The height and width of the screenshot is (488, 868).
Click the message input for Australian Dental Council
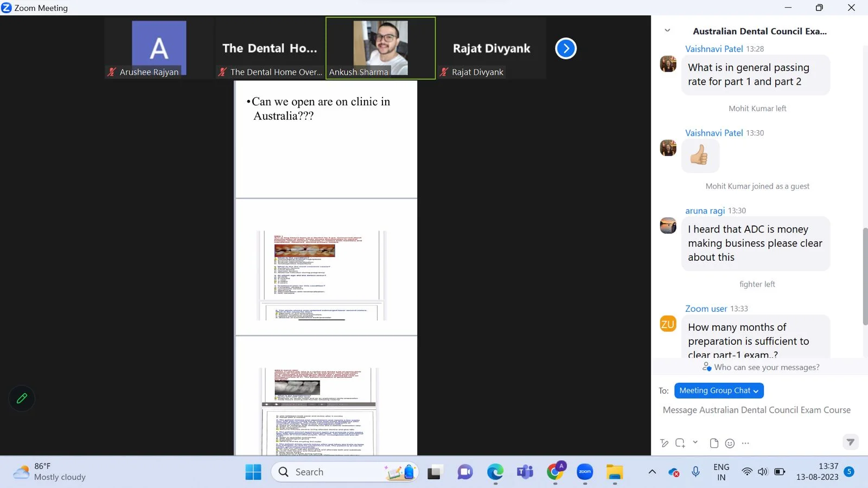tap(757, 410)
